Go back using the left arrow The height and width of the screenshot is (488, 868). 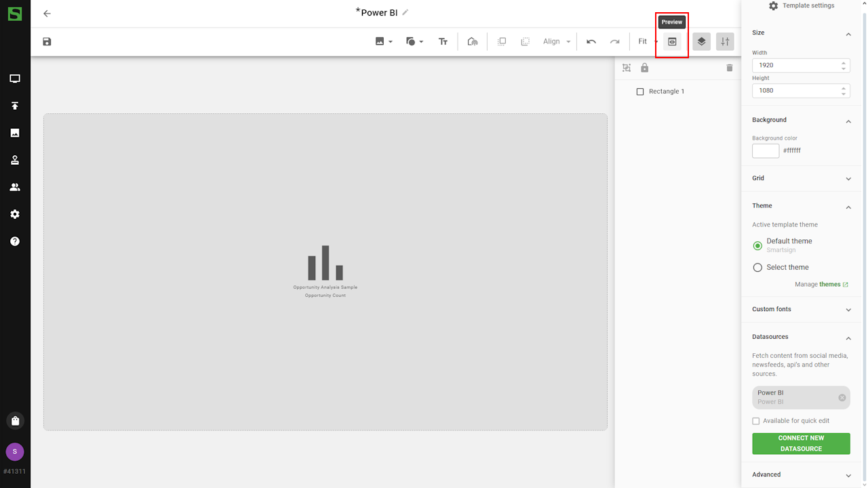(x=47, y=14)
